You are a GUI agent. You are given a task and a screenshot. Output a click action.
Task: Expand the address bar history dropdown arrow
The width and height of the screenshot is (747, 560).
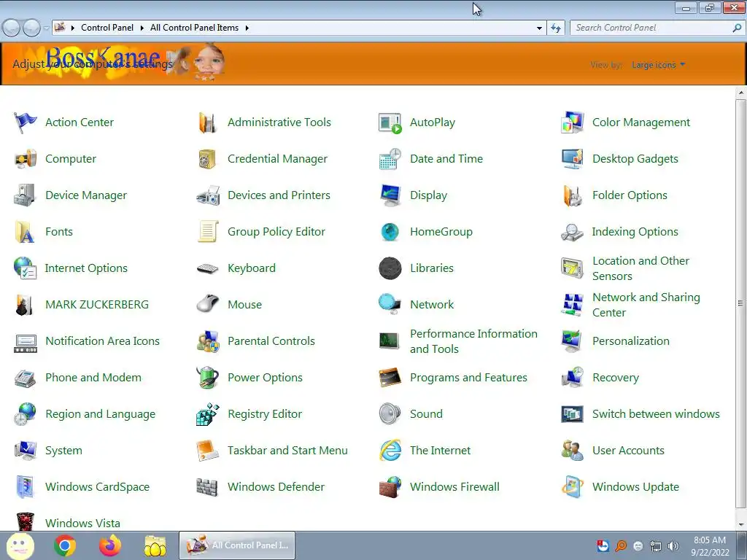click(x=539, y=28)
